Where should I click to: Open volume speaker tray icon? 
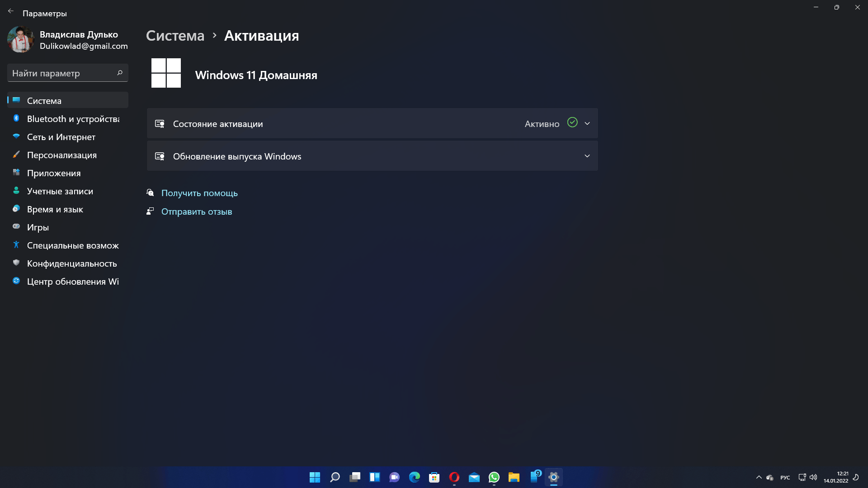tap(813, 477)
